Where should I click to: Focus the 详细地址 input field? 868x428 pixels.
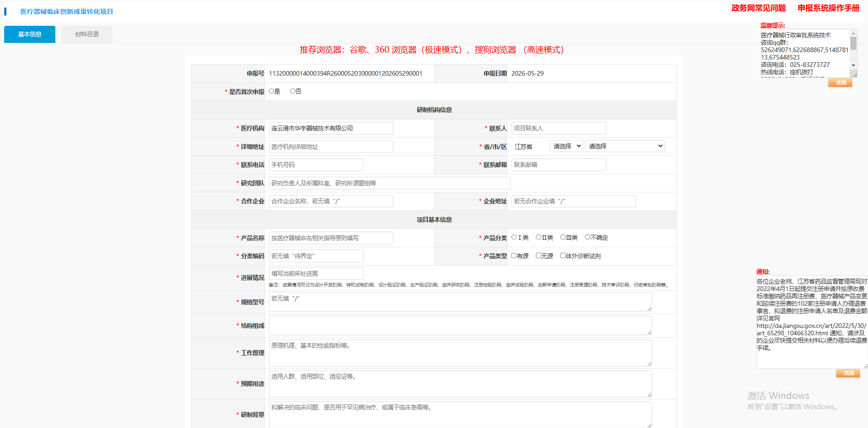click(x=331, y=147)
